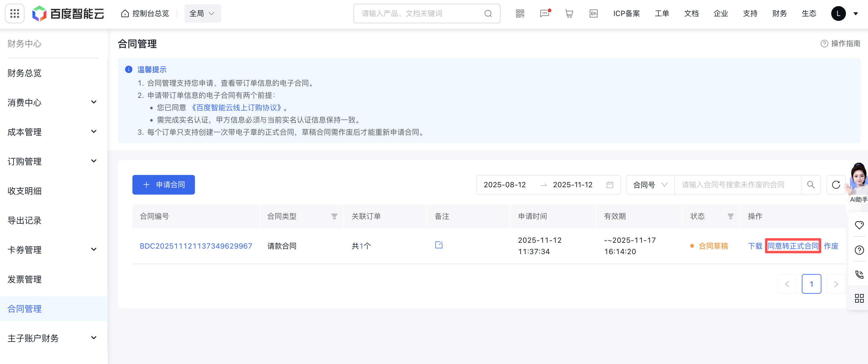This screenshot has height=364, width=868.
Task: Open the filter icon on 状态 column
Action: tap(730, 216)
